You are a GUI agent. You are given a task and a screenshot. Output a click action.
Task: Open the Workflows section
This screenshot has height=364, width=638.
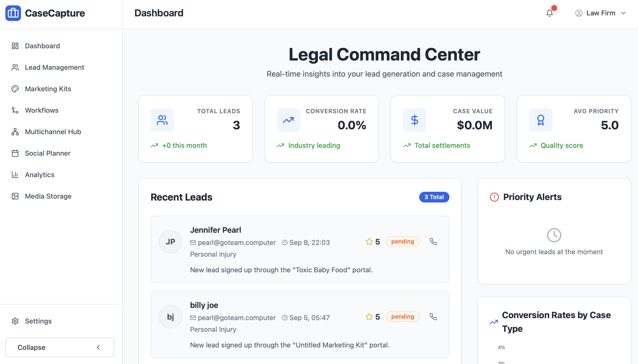point(42,110)
